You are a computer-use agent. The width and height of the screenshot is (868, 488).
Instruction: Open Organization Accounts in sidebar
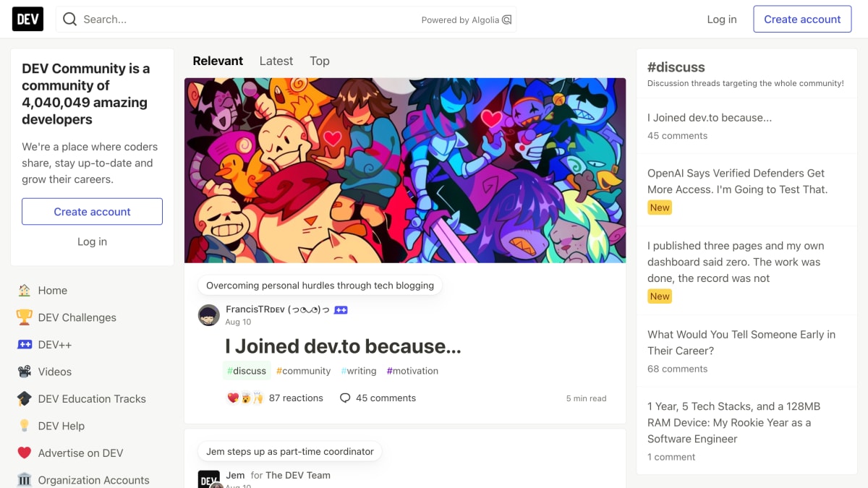[92, 480]
